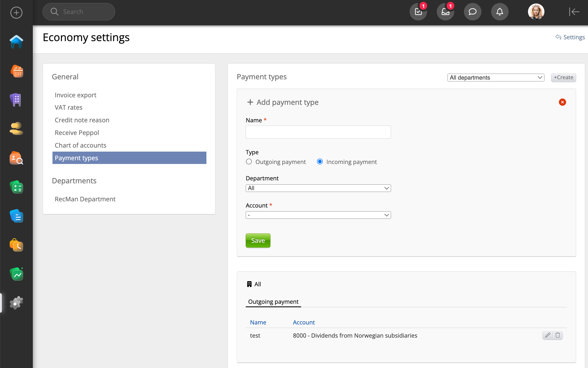Open the notifications bell icon

coord(500,12)
